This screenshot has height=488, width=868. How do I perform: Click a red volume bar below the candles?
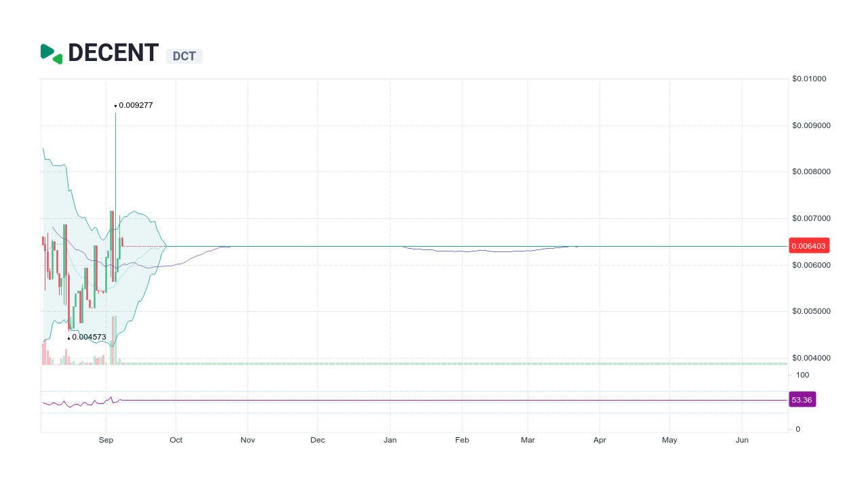(x=66, y=356)
